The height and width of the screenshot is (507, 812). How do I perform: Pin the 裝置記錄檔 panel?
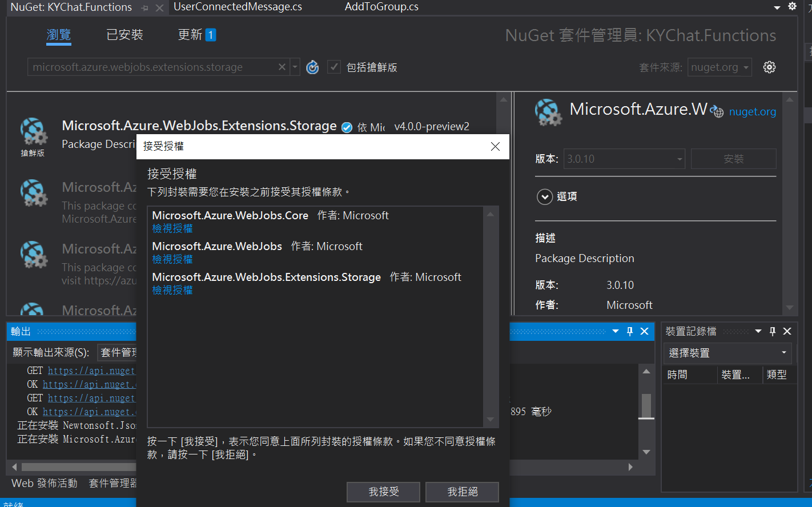coord(773,331)
